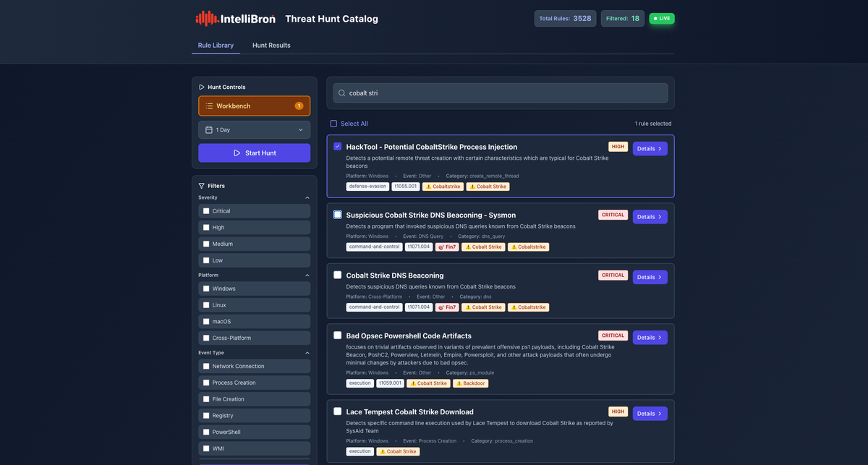Collapse the Severity filter section

coord(307,197)
